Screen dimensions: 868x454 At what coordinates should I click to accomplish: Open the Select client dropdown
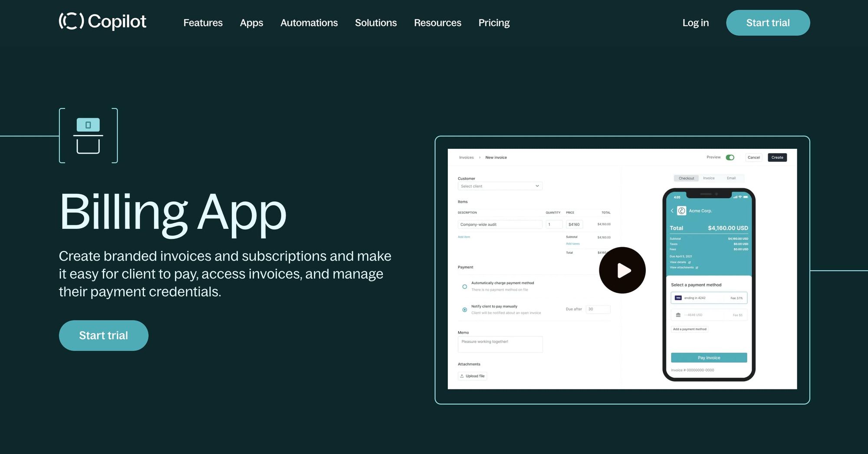(x=500, y=186)
